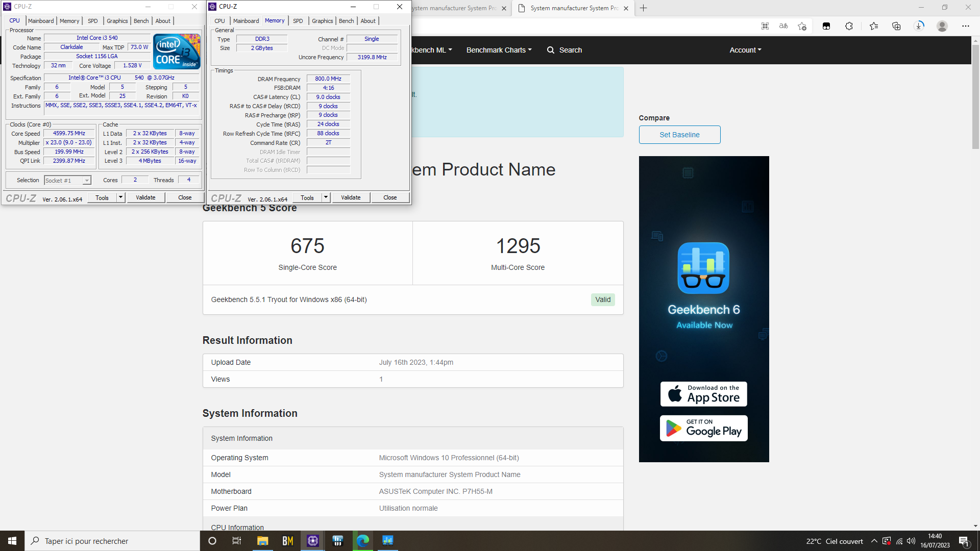Viewport: 980px width, 551px height.
Task: Click the taskbar clock showing 14:40
Action: coord(935,541)
